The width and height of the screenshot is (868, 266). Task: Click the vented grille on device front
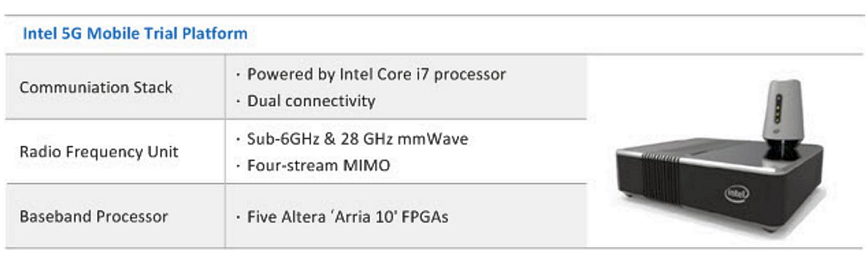pos(661,178)
